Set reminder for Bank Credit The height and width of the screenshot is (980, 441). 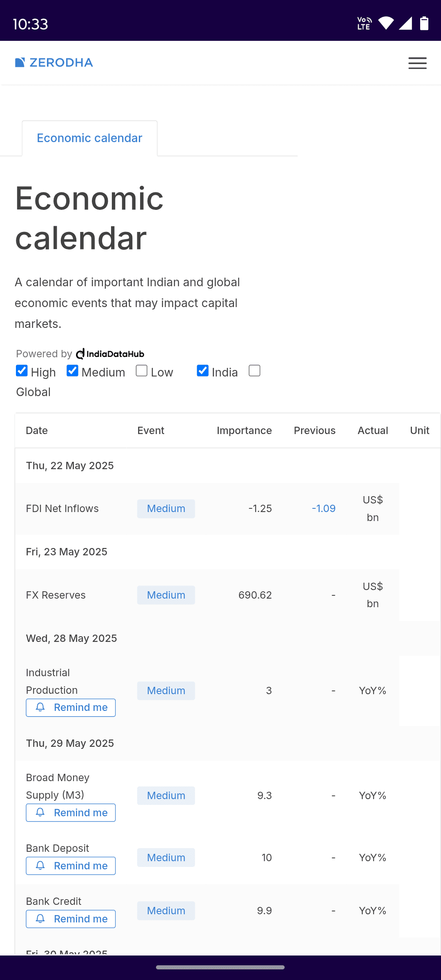(x=71, y=919)
